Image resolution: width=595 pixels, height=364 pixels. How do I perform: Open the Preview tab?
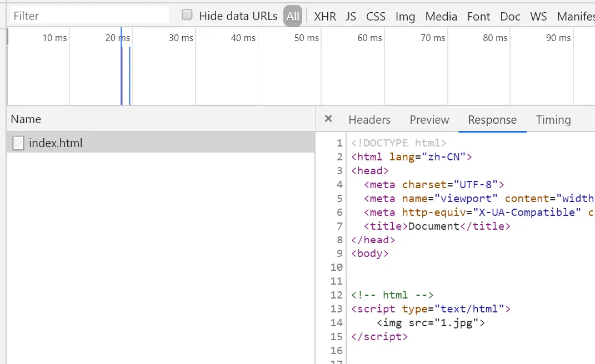(429, 120)
